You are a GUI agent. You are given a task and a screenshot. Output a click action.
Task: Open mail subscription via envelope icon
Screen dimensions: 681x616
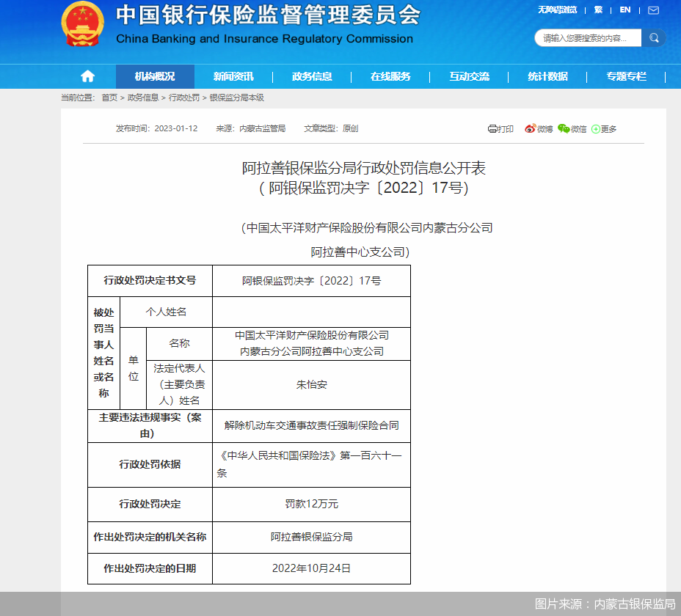point(654,10)
